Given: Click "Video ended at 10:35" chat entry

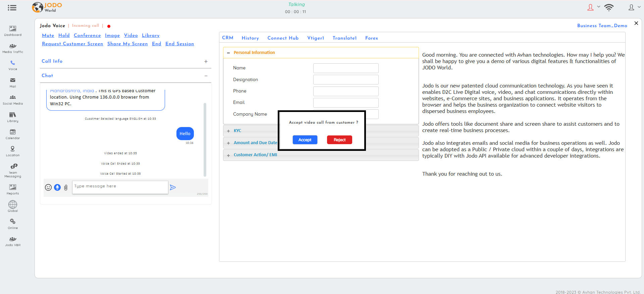Looking at the screenshot, I should (120, 153).
